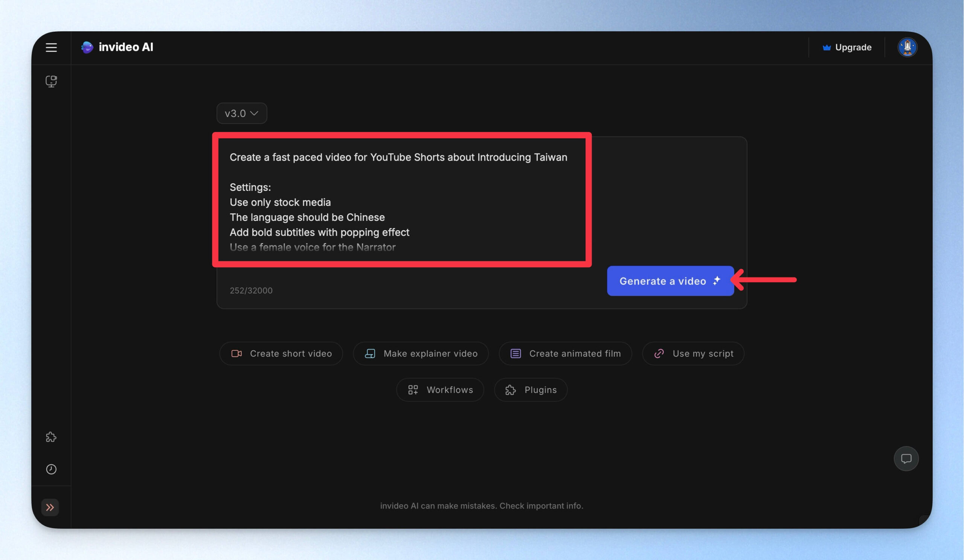964x560 pixels.
Task: Click the invideo AI logo
Action: point(117,47)
